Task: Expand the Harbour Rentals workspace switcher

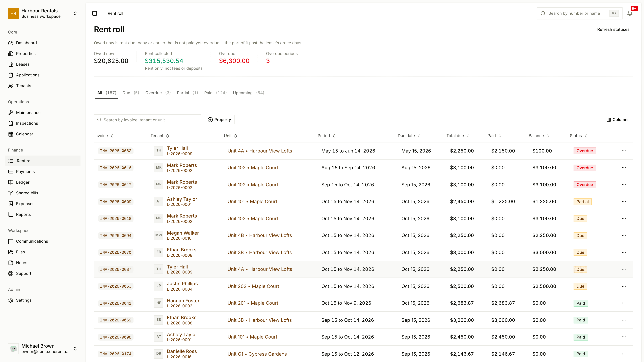Action: (43, 13)
